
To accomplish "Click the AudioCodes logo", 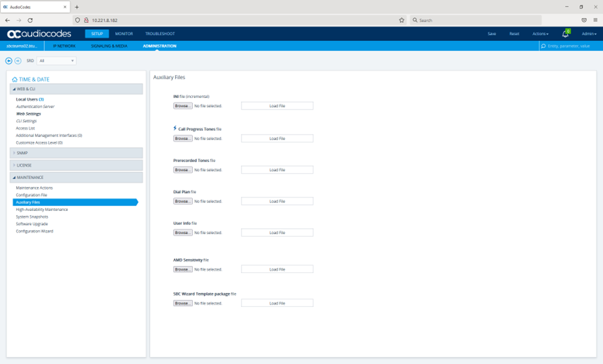I will point(39,34).
